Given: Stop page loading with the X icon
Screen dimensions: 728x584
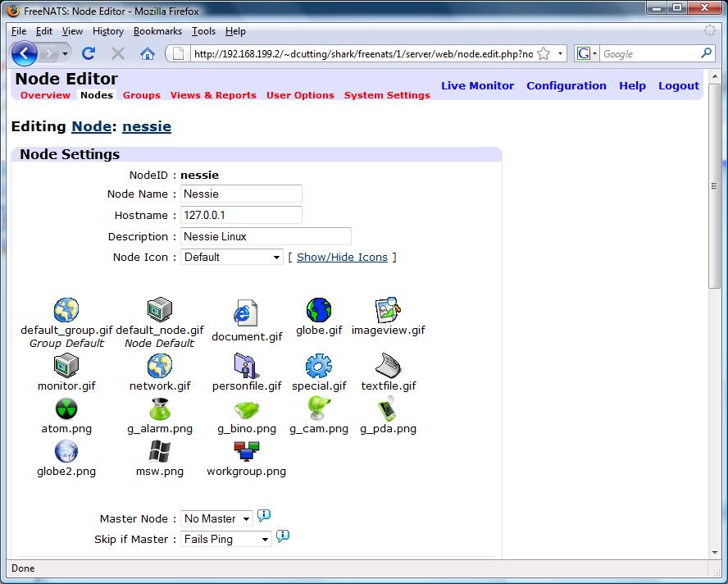Looking at the screenshot, I should coord(118,54).
